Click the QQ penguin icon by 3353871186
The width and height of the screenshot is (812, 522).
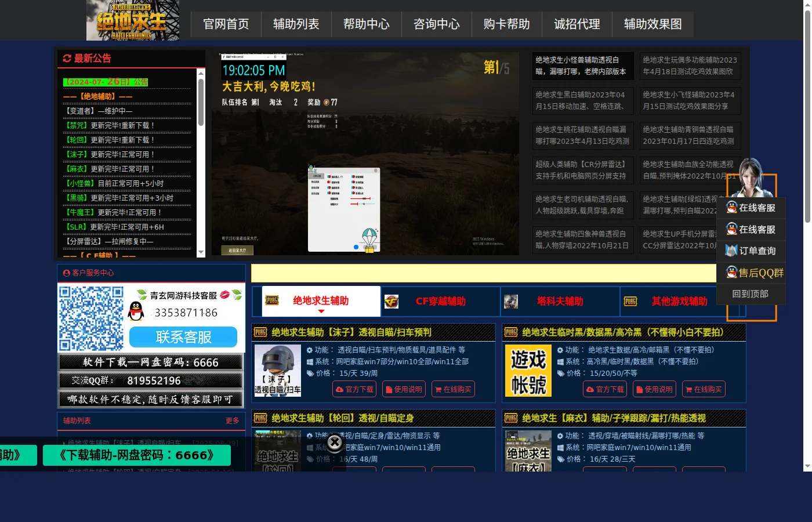point(136,311)
